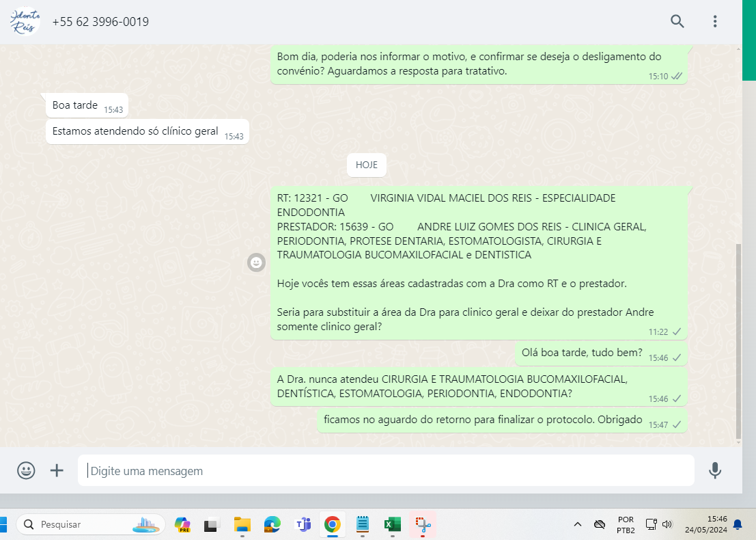756x540 pixels.
Task: Attach a file with the plus icon
Action: coord(57,470)
